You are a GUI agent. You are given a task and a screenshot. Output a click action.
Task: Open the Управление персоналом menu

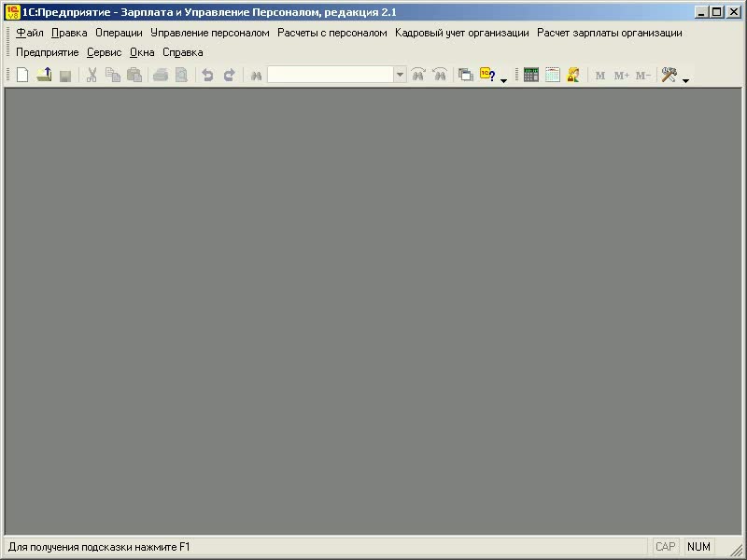209,33
